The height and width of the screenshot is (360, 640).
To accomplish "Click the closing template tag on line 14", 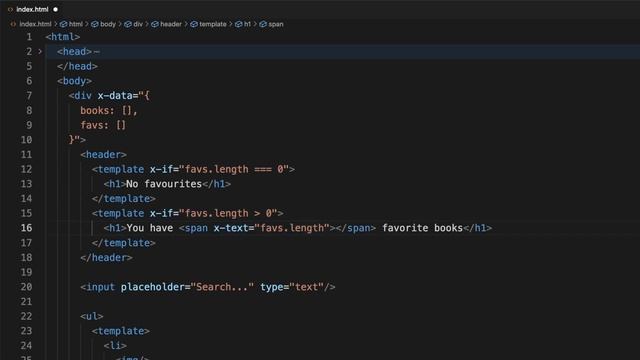I will tap(124, 198).
